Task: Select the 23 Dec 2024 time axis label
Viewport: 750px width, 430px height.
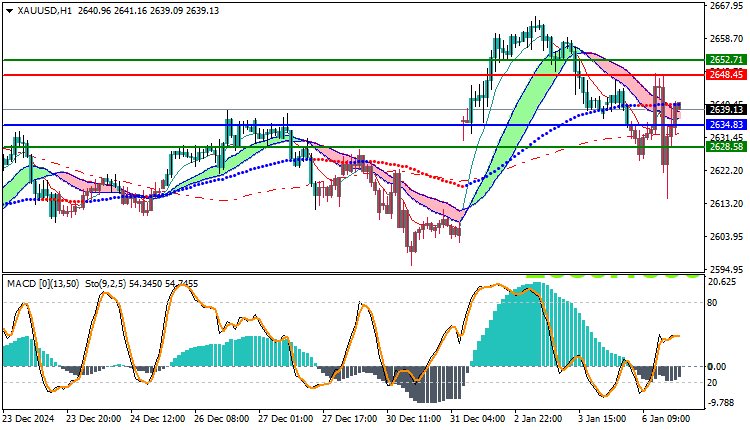Action: pyautogui.click(x=29, y=419)
